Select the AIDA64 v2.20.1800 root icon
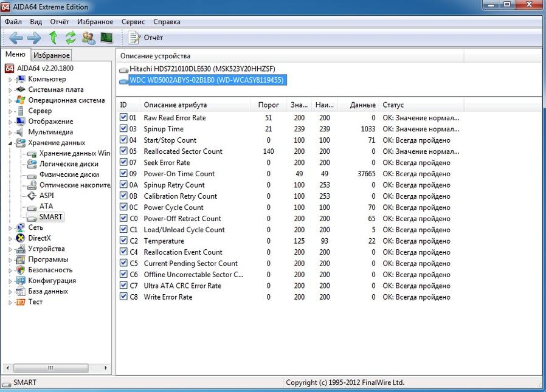 coord(10,68)
